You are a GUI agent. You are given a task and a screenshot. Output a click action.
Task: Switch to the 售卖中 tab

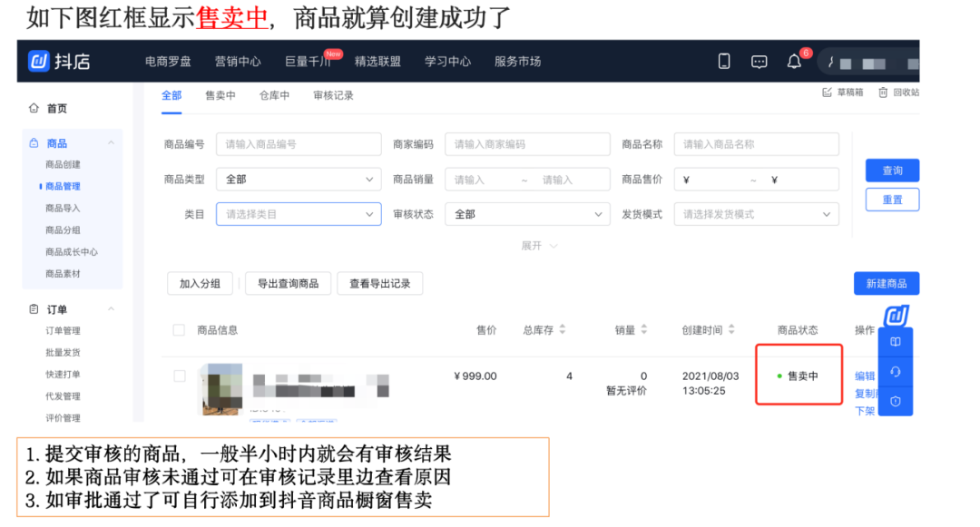220,94
